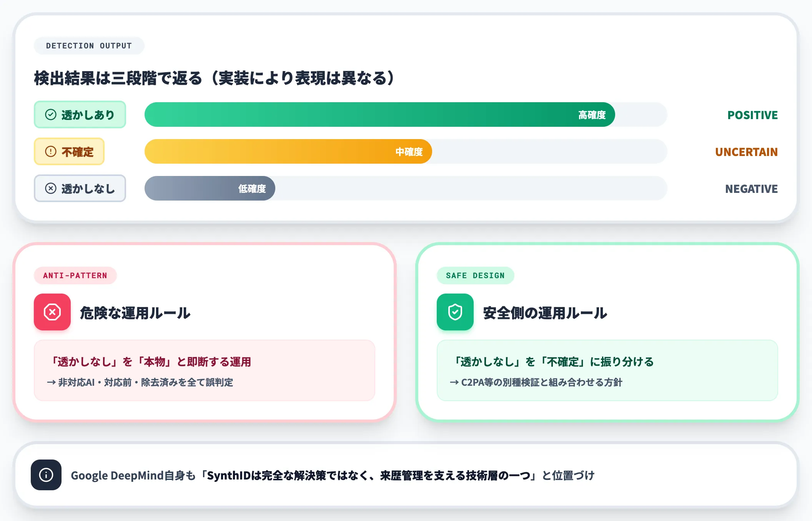Click the X circle icon in 透かしなし badge
This screenshot has width=812, height=521.
(x=51, y=188)
